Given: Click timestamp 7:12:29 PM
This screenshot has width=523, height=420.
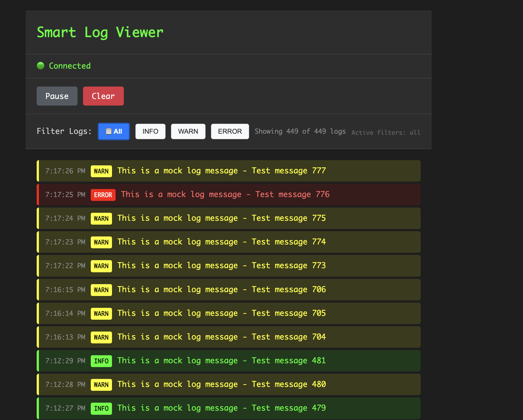Looking at the screenshot, I should (65, 361).
